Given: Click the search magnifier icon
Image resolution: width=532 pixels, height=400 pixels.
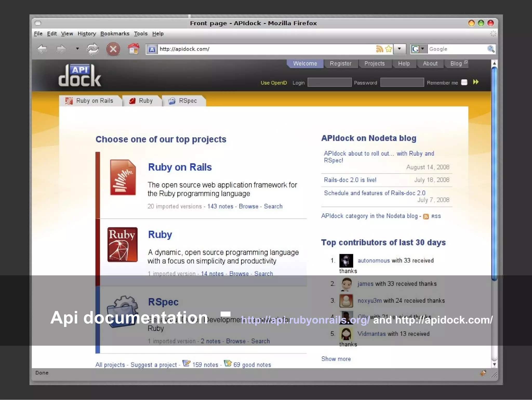Looking at the screenshot, I should (491, 49).
